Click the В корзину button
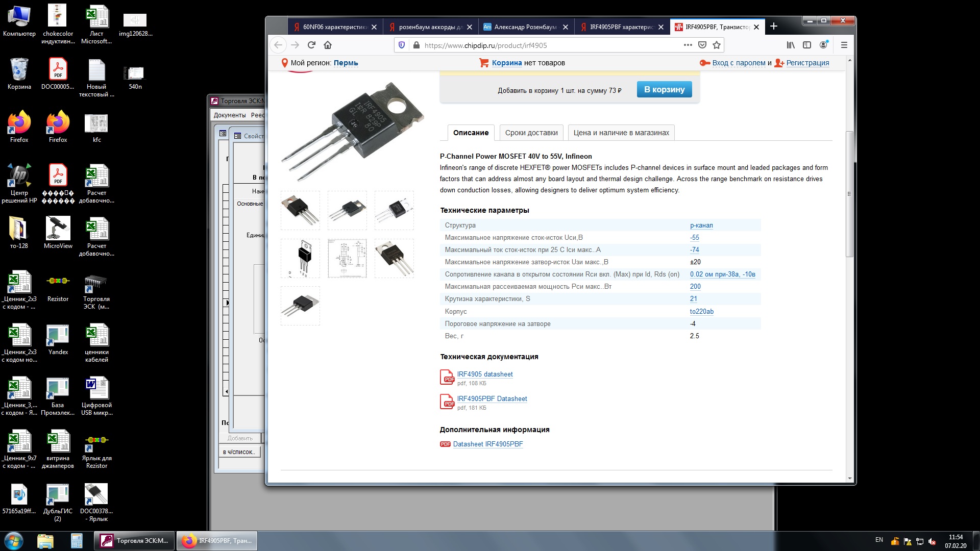This screenshot has height=551, width=980. (665, 89)
